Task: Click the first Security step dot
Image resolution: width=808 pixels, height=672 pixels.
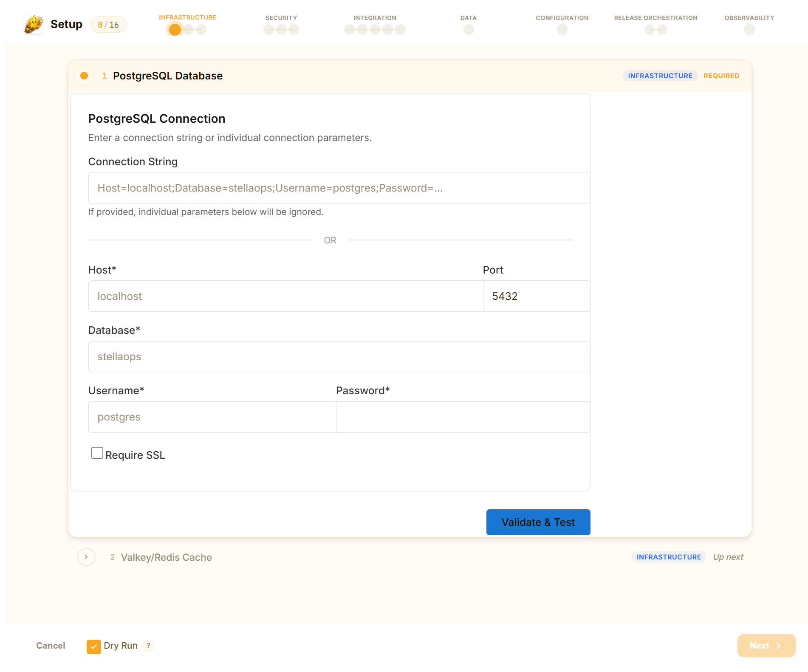Action: point(269,30)
